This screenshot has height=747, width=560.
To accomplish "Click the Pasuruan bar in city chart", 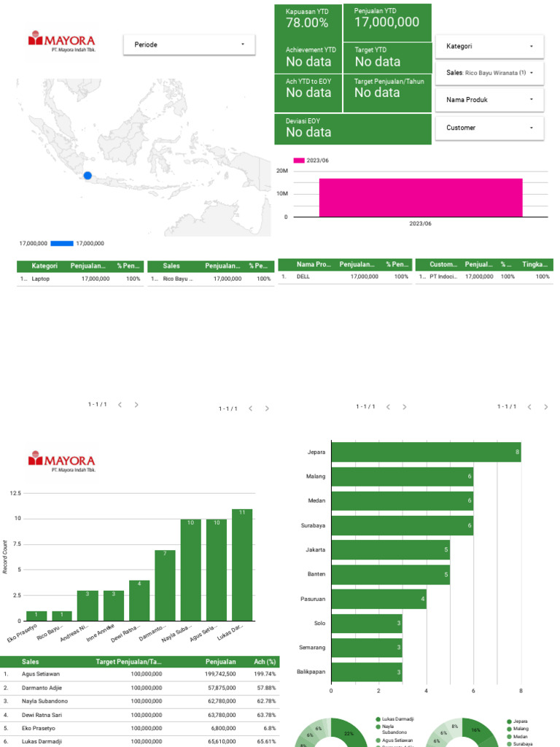I will click(379, 599).
